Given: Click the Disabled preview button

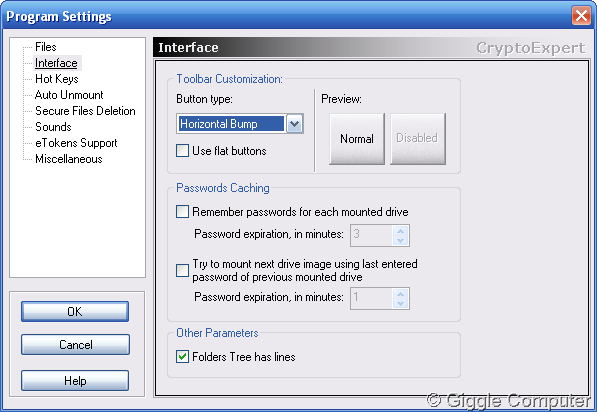Looking at the screenshot, I should tap(418, 139).
